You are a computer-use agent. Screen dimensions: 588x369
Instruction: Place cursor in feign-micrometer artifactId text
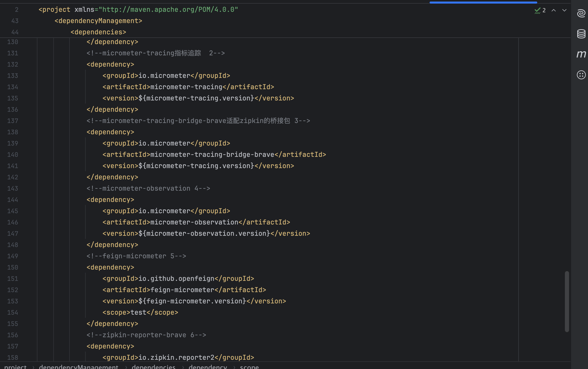click(182, 290)
